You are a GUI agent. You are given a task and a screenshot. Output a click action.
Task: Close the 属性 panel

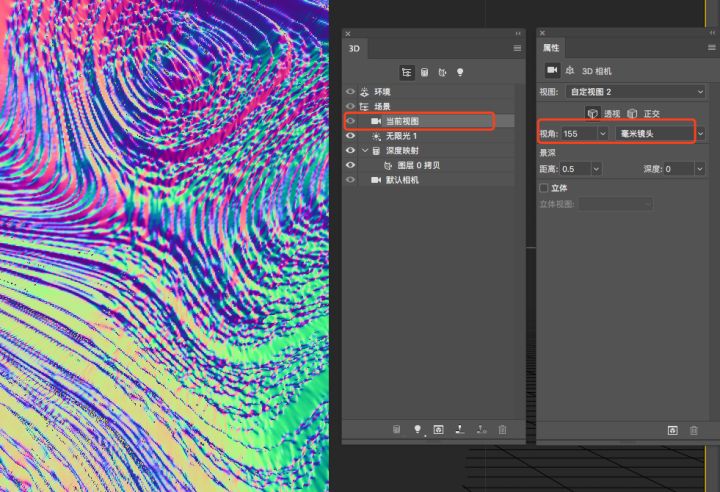[542, 33]
